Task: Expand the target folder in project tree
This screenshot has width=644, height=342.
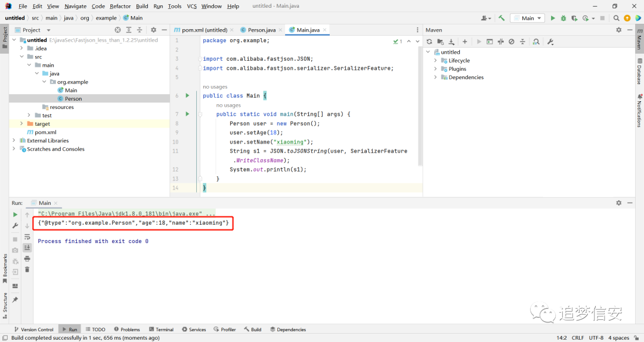Action: [21, 123]
